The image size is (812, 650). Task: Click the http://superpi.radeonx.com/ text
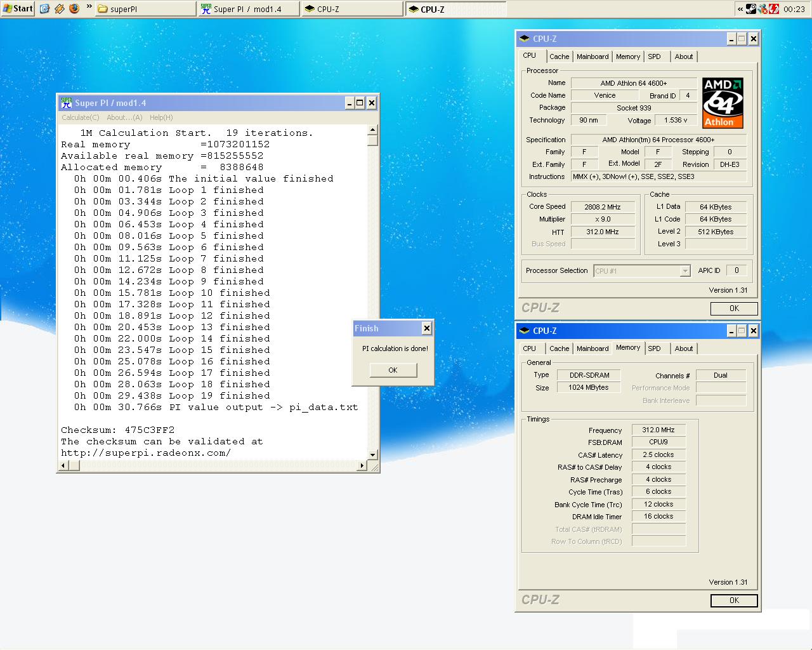[146, 453]
